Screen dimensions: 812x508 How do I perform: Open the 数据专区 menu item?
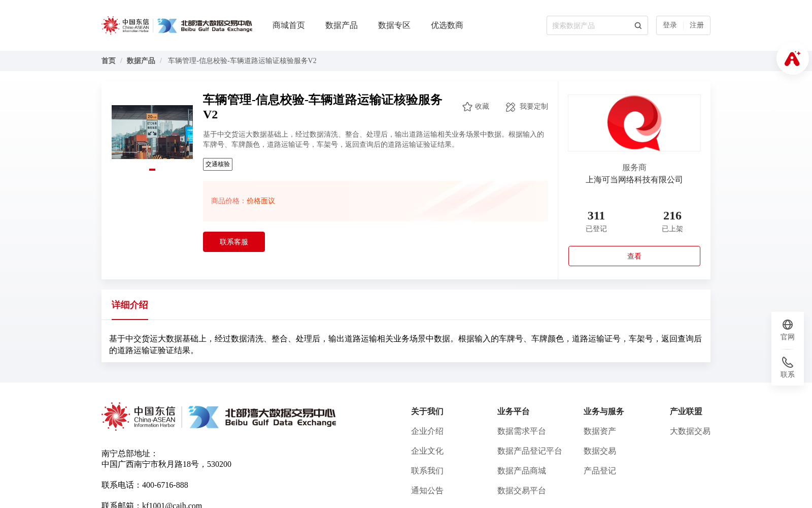[394, 25]
